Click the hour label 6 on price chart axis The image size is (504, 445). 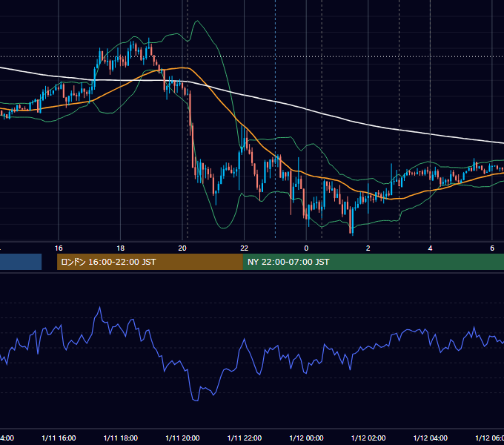pos(492,248)
